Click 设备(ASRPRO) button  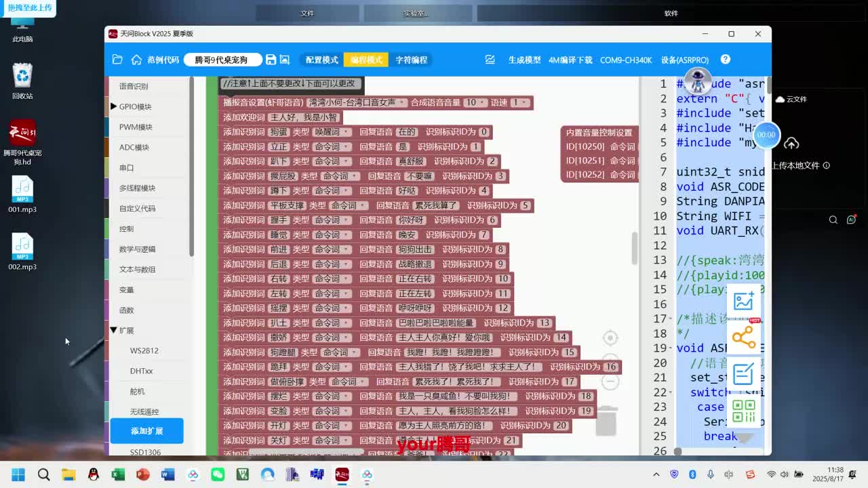click(685, 60)
